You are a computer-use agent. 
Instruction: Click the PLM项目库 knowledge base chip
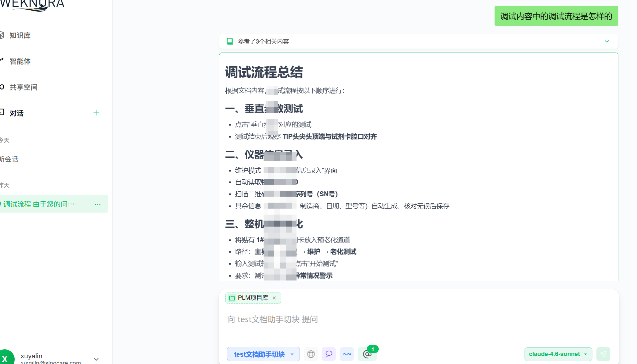pyautogui.click(x=253, y=298)
